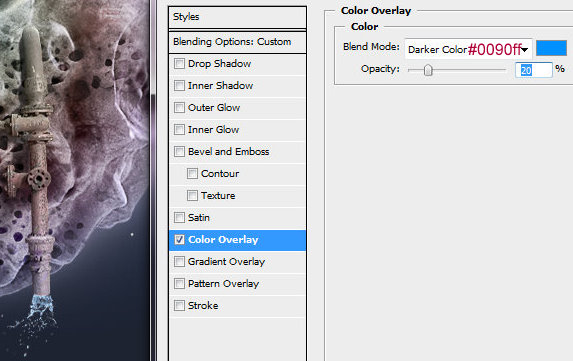Enable the Drop Shadow checkbox
Viewport: 573px width, 361px height.
coord(179,64)
